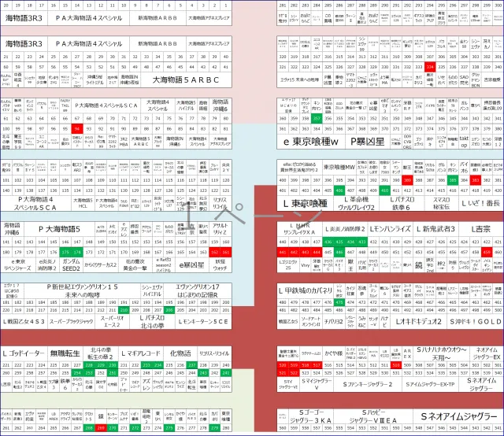Image resolution: width=504 pixels, height=436 pixels.
Task: Click 'Sファンキージャグラー2' label
Action: click(368, 384)
